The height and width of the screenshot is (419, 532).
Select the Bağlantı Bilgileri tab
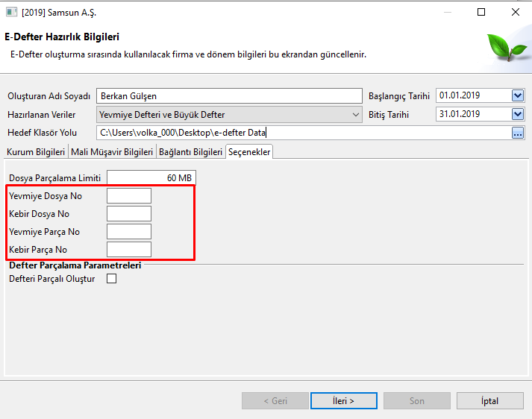point(190,151)
